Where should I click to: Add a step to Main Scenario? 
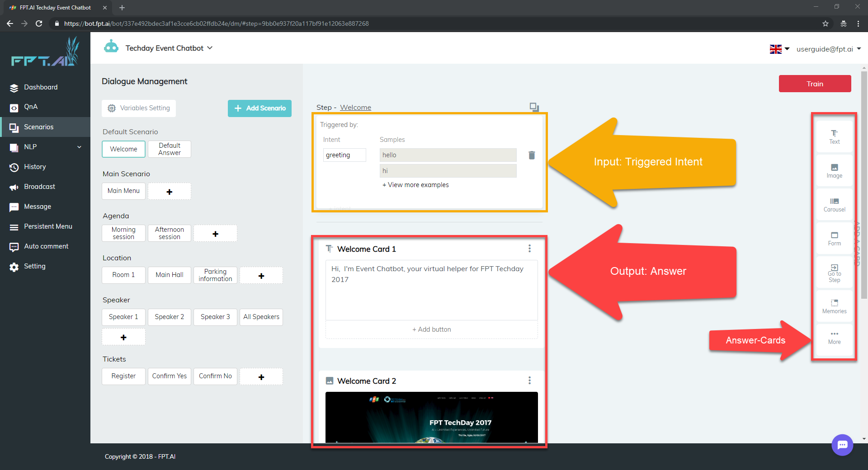click(170, 192)
